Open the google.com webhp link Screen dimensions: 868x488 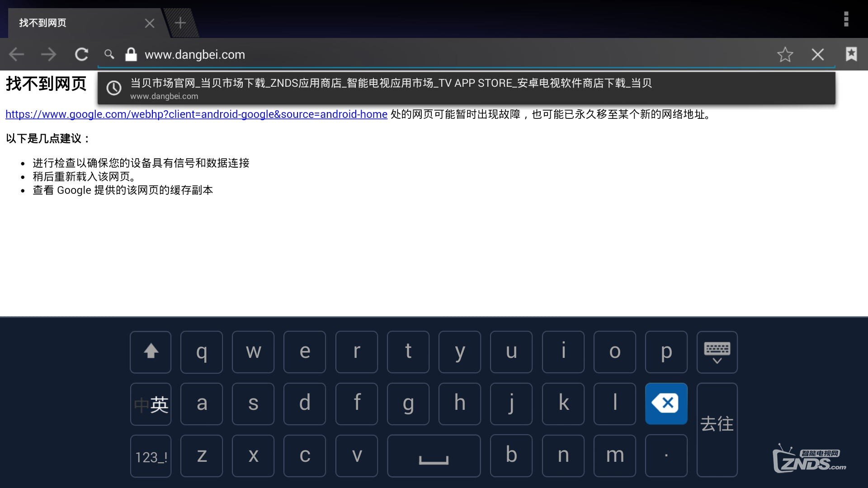pyautogui.click(x=196, y=114)
